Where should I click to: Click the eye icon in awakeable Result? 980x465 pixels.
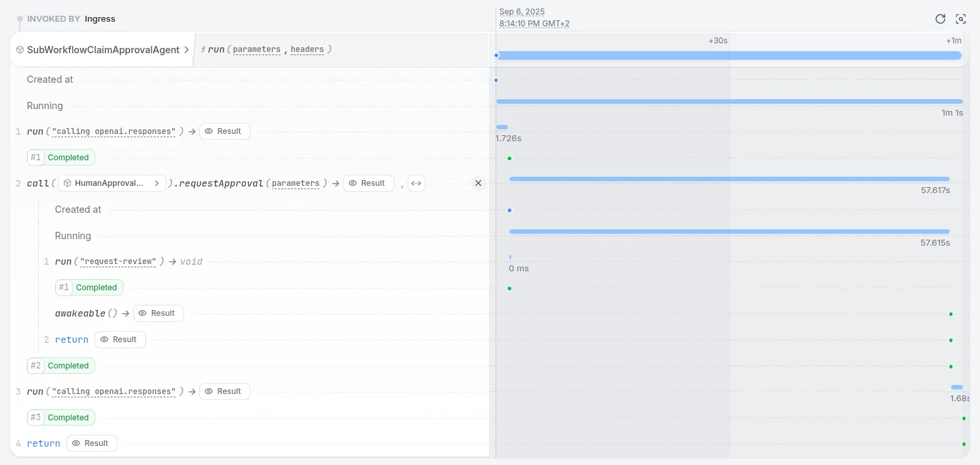coord(143,313)
